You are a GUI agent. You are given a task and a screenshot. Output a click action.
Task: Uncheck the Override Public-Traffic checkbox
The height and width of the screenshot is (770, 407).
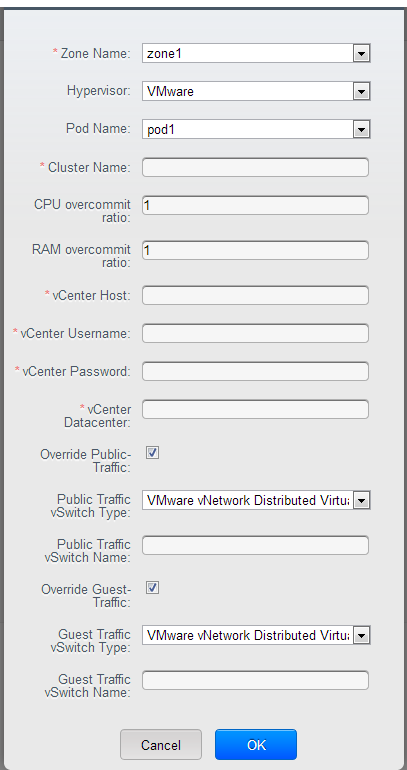point(153,453)
